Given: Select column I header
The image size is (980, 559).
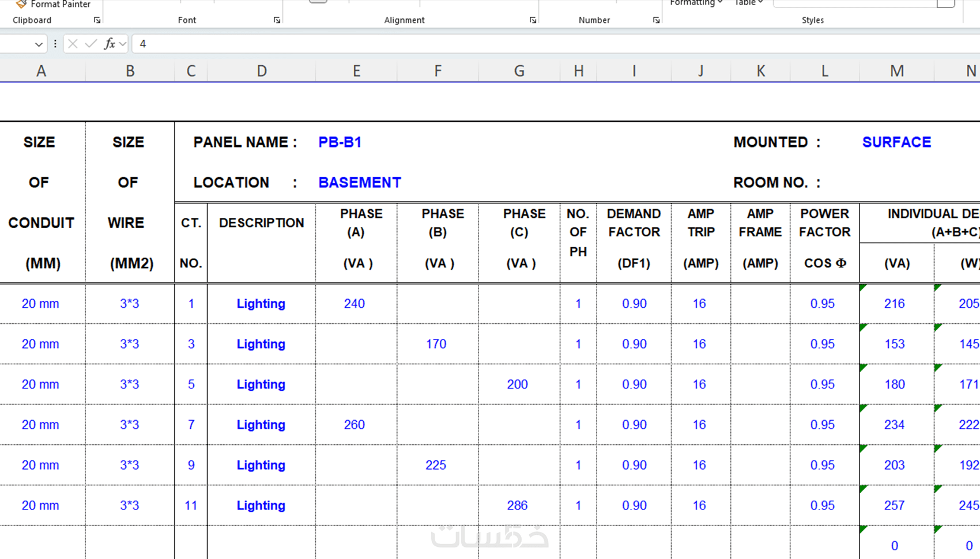Looking at the screenshot, I should pos(634,71).
